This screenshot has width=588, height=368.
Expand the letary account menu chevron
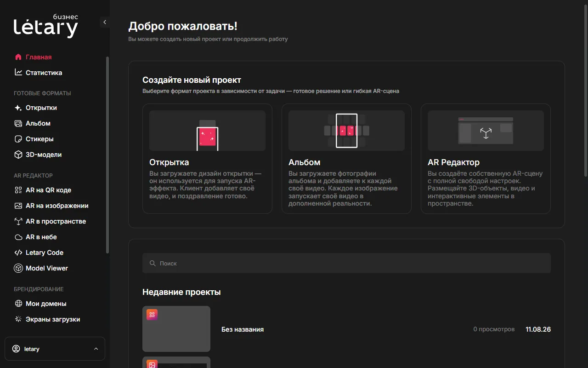click(x=96, y=349)
